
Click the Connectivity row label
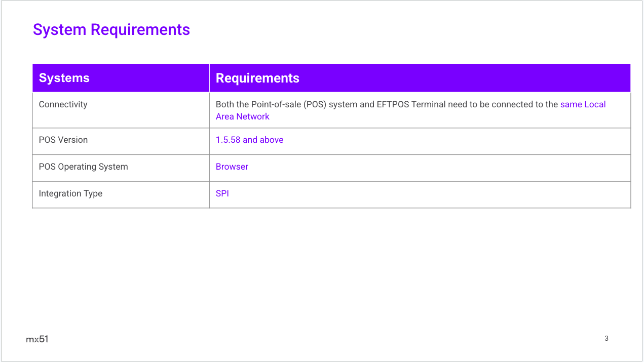[x=63, y=104]
